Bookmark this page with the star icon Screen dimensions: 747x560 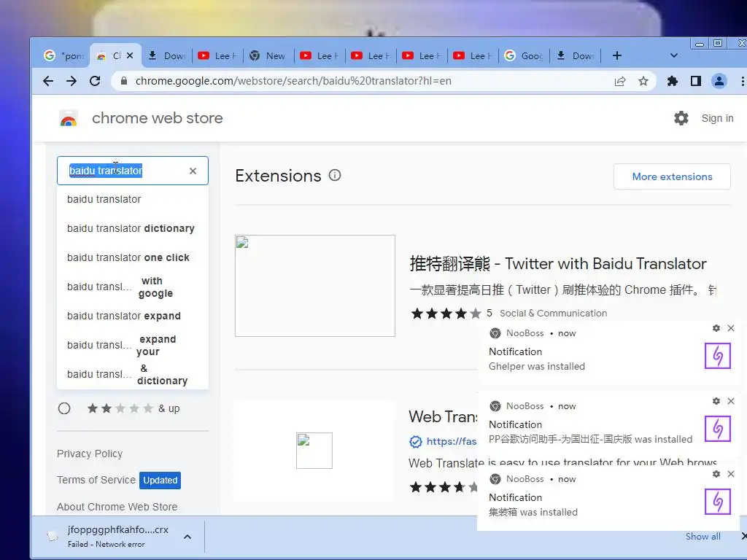643,82
